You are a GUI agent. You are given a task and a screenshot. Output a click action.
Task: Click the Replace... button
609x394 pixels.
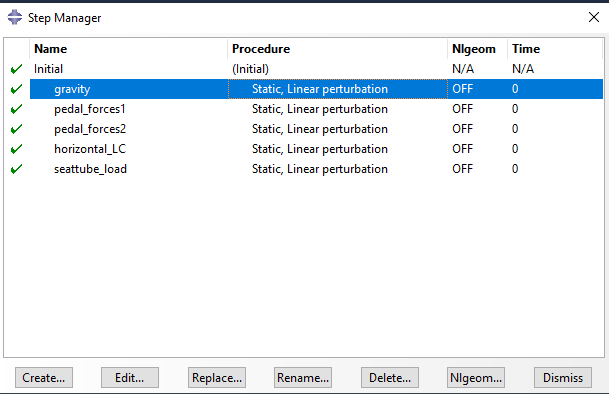pos(217,377)
